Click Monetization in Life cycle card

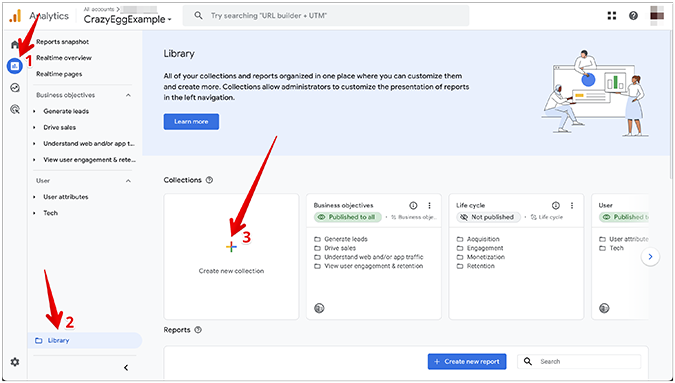(x=486, y=257)
